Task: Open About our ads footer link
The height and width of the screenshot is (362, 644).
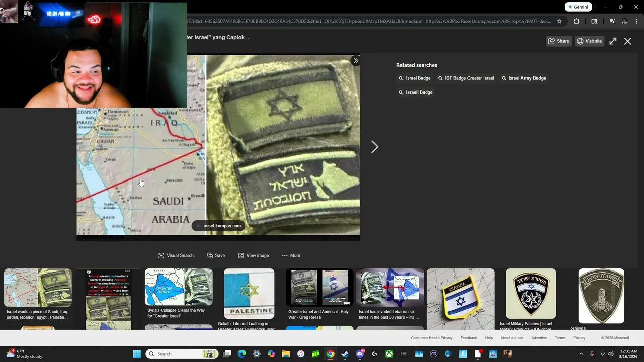Action: click(512, 338)
